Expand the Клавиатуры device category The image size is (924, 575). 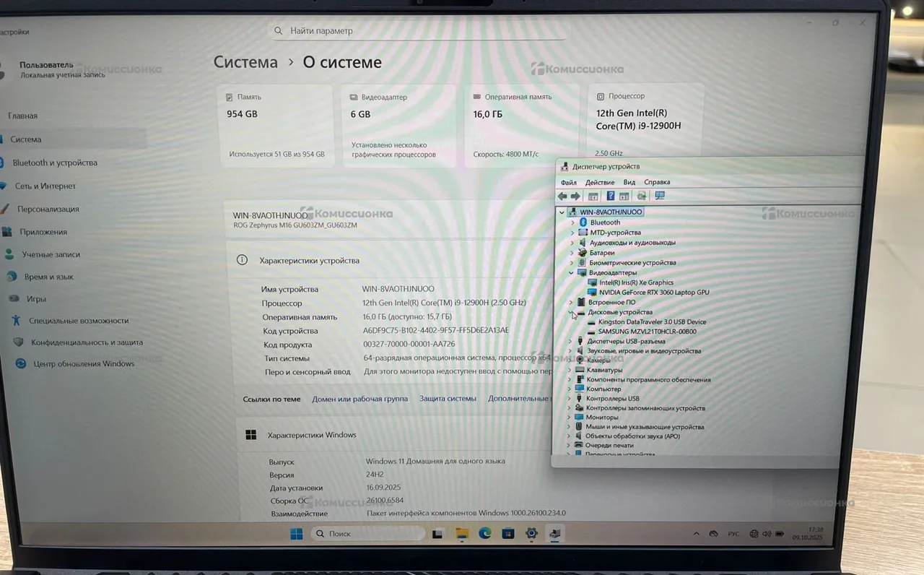coord(570,370)
